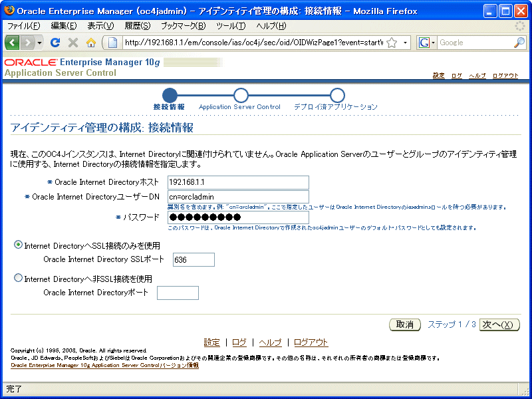Open the 履歴(S) menu
The image size is (532, 399).
click(138, 26)
